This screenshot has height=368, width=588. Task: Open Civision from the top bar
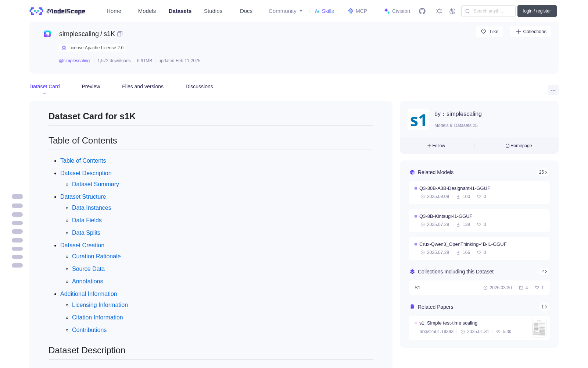pos(397,11)
